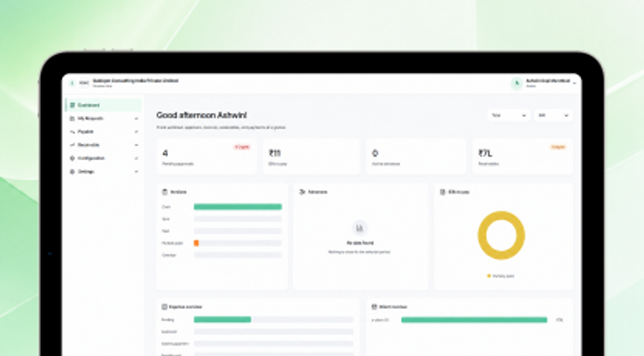Click the orange badge on ₹7L card
644x356 pixels.
coord(558,147)
